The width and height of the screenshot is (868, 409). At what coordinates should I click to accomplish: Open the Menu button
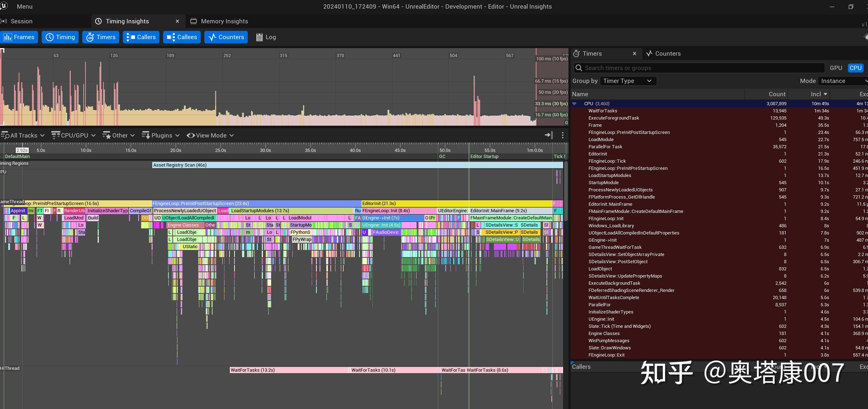click(24, 6)
